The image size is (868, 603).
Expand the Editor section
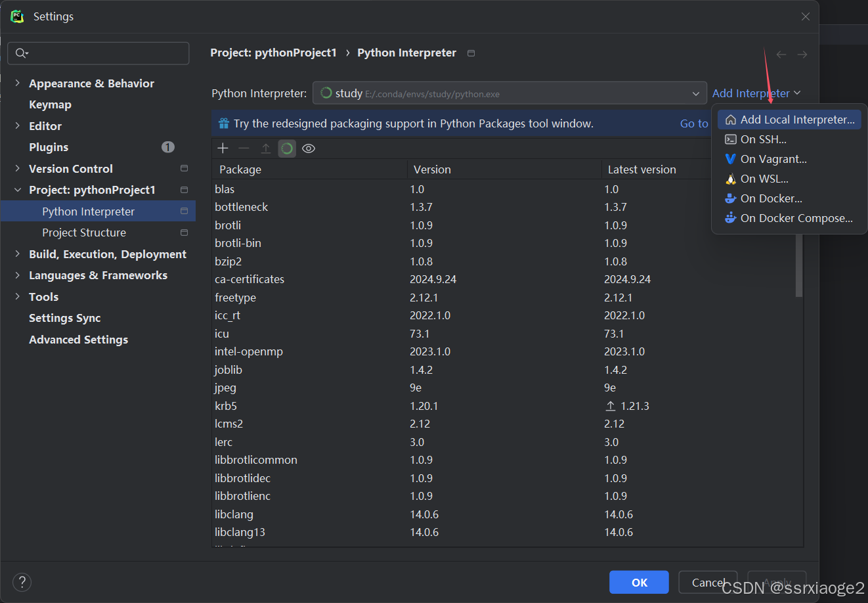(18, 126)
